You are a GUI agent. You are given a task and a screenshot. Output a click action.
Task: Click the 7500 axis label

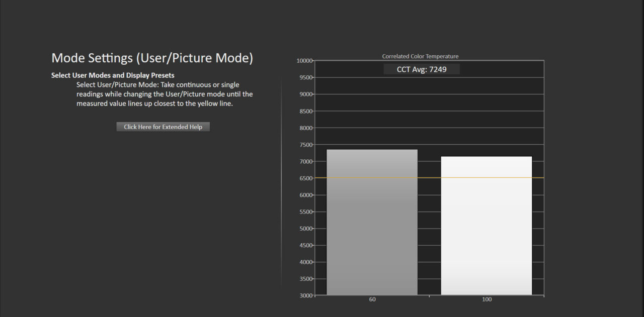pyautogui.click(x=305, y=145)
